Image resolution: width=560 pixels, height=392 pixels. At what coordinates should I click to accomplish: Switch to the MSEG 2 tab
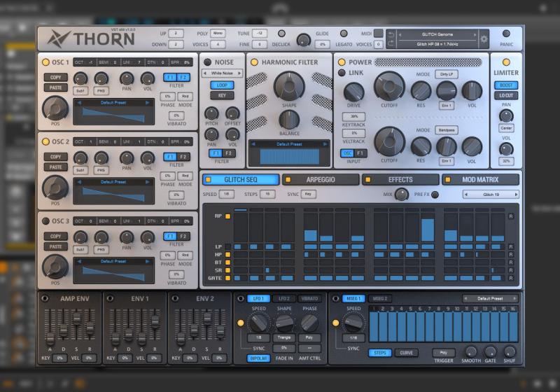point(379,298)
